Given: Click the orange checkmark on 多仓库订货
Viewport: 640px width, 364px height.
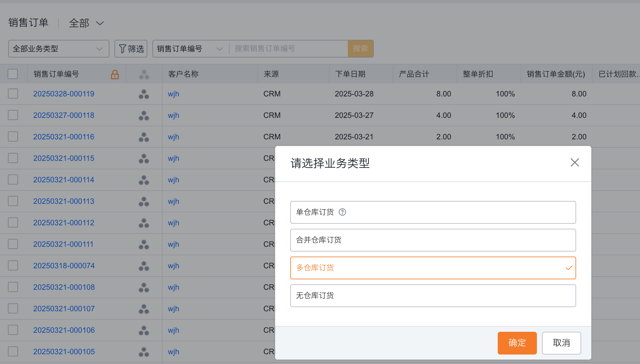Looking at the screenshot, I should coord(569,268).
